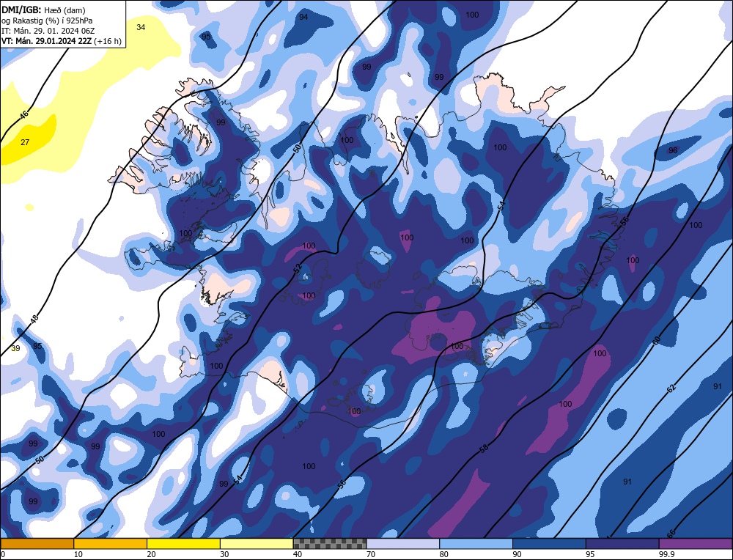
Task: Click the orange 10–20 legend swatch
Action: tap(111, 543)
